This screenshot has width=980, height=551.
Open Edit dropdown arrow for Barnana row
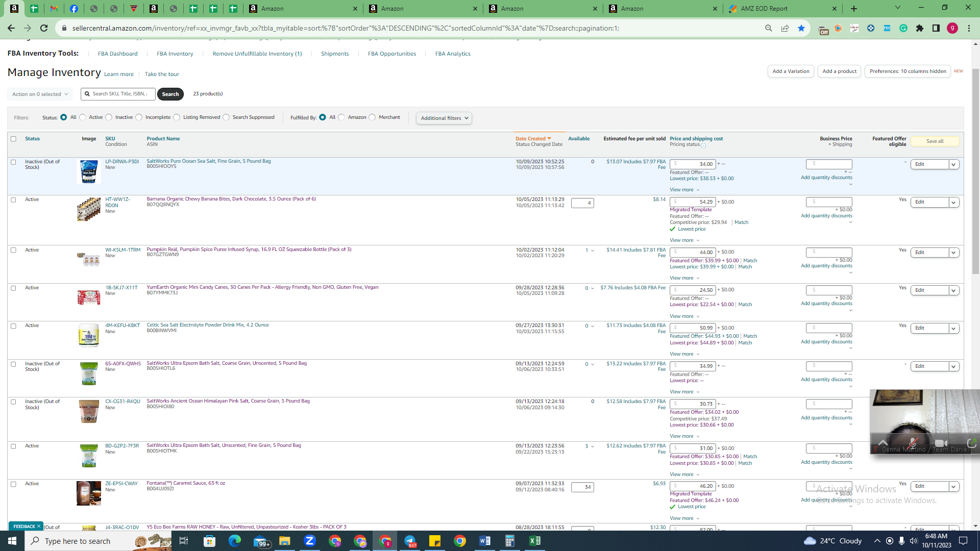(x=953, y=203)
